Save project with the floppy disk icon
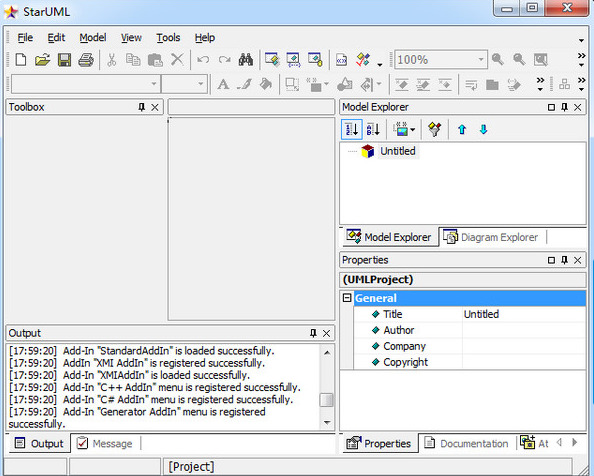This screenshot has width=594, height=476. click(64, 60)
